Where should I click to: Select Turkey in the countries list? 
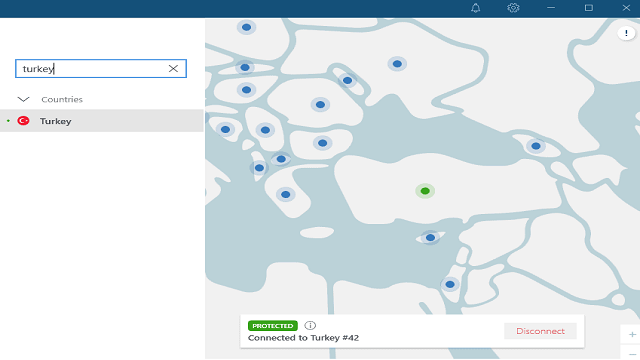[x=102, y=121]
